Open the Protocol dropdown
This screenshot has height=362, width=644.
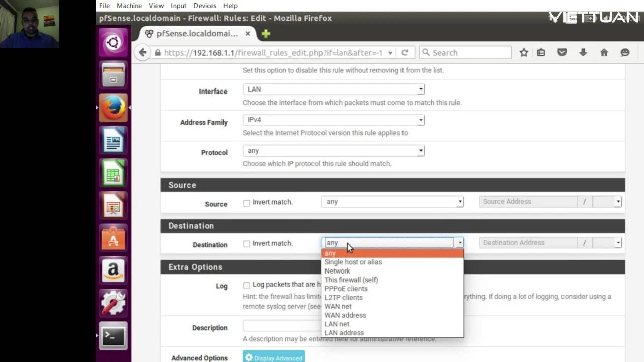333,151
